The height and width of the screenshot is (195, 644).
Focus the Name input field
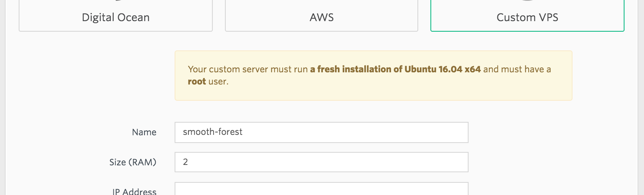click(322, 132)
